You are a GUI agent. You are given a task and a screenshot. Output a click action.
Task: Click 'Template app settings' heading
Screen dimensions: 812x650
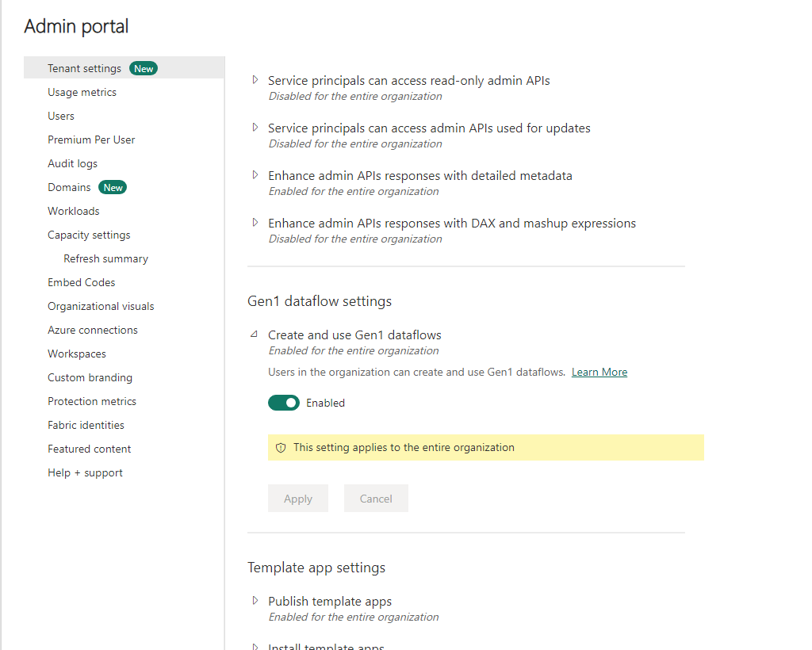pos(316,568)
